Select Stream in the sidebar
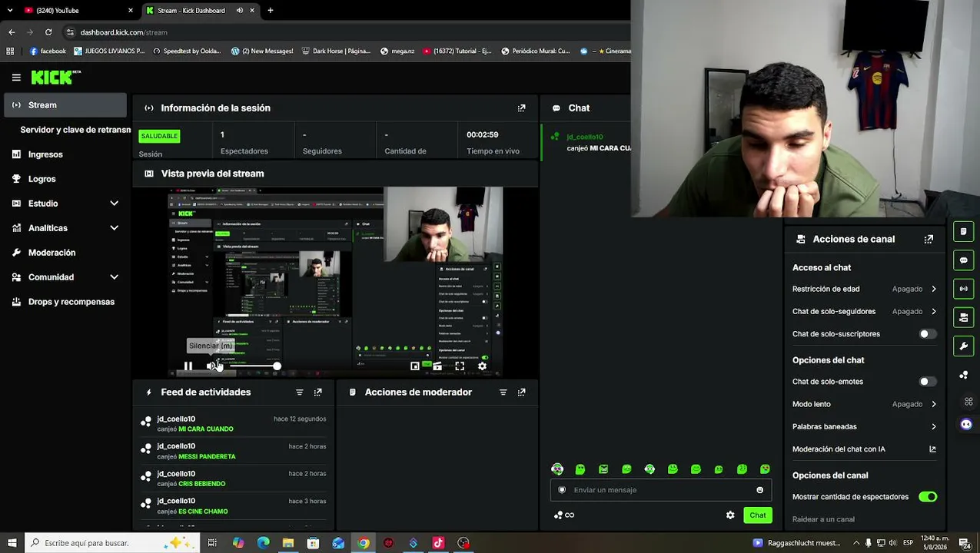 [65, 105]
